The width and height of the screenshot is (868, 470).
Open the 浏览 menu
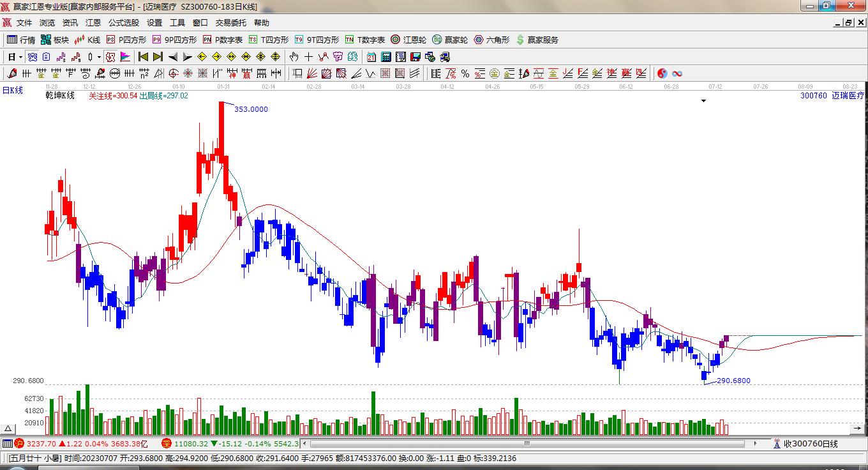click(x=47, y=22)
